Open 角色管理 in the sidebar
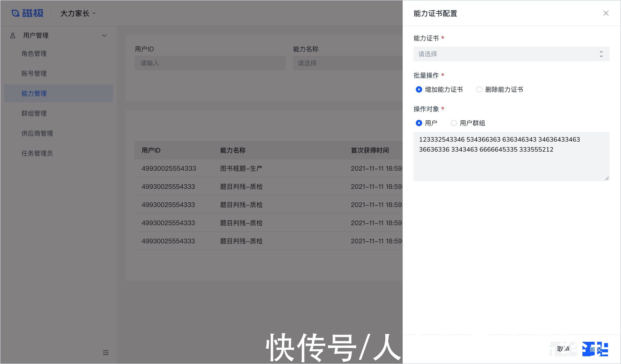Screen dimensions: 621x364 pos(34,54)
